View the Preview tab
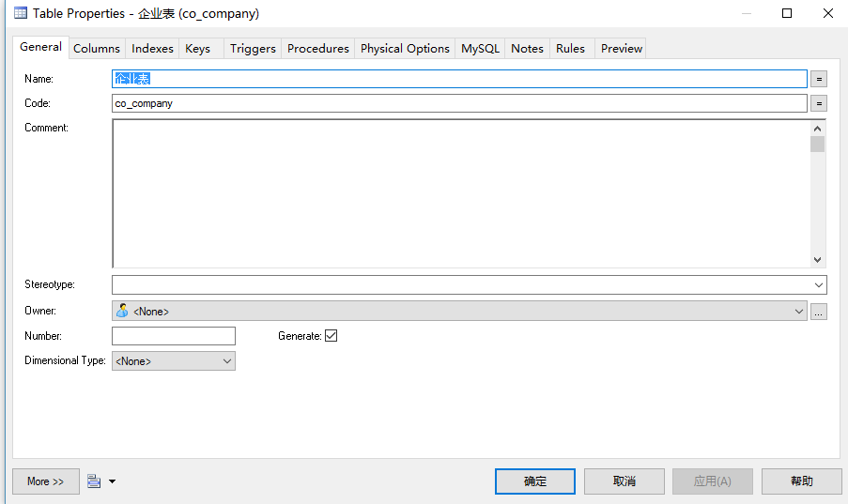 (x=622, y=49)
